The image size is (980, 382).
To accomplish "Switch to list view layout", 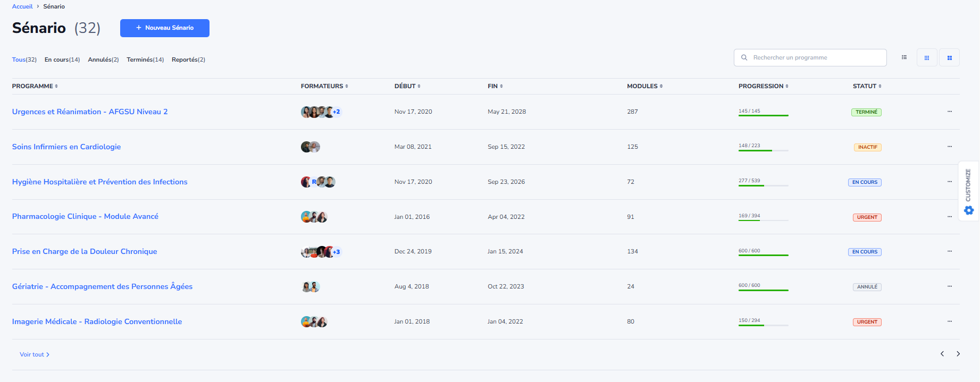I will [904, 57].
